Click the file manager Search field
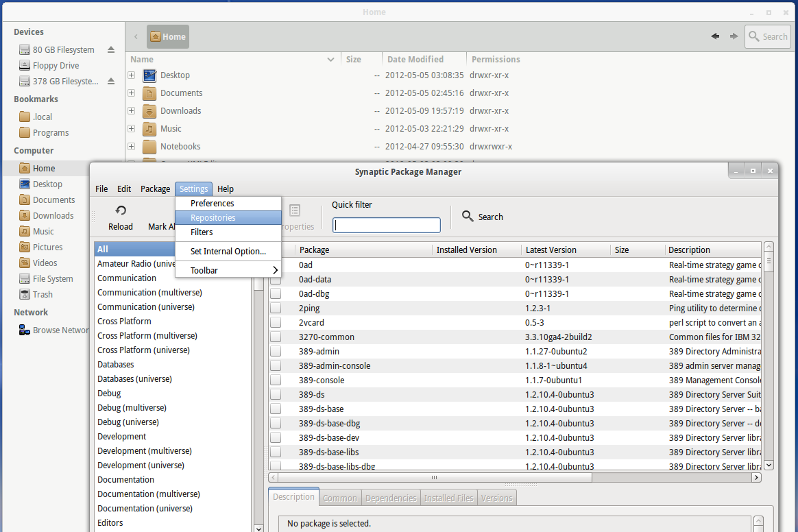The width and height of the screenshot is (798, 532). (767, 36)
